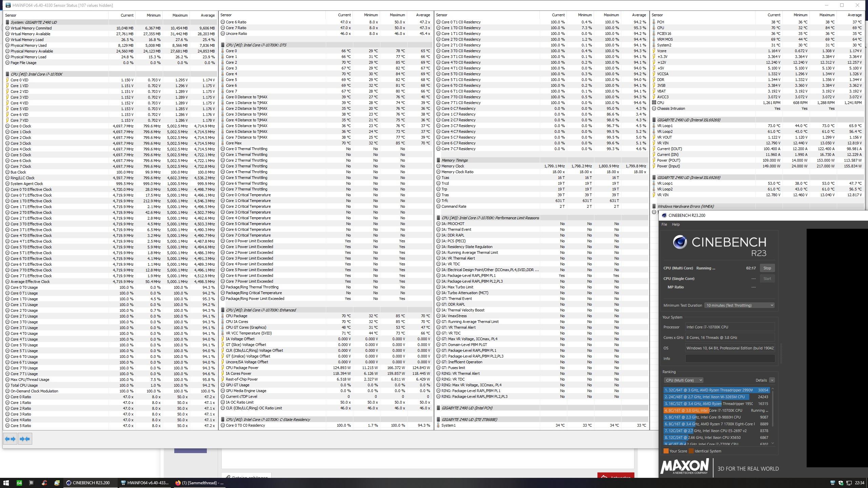Open the stacked-monitors taskbar icon

coord(57,483)
